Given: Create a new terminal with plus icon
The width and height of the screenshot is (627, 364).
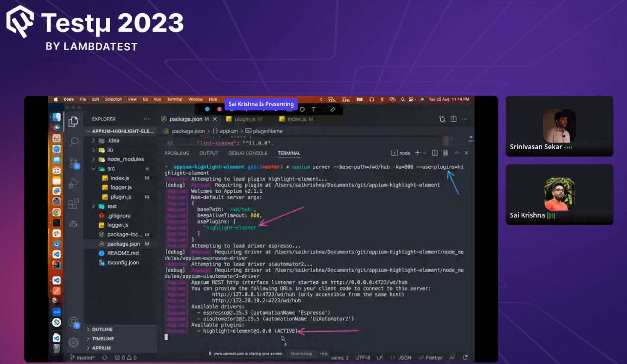Looking at the screenshot, I should [418, 153].
